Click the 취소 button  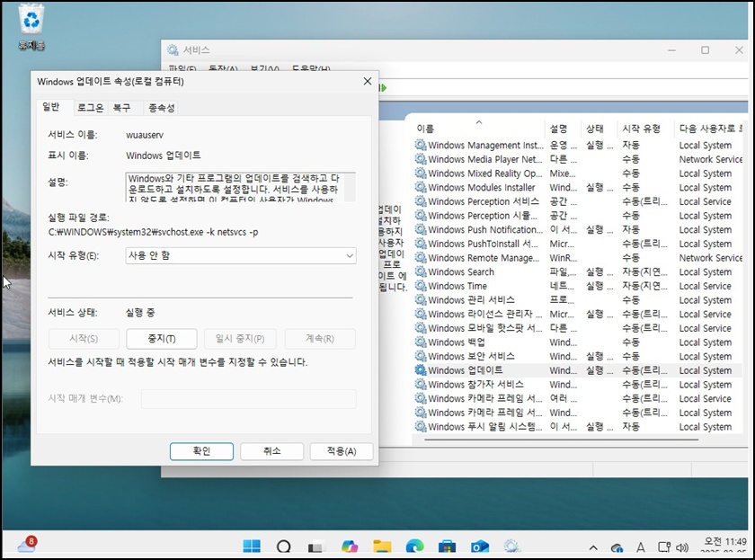[272, 451]
